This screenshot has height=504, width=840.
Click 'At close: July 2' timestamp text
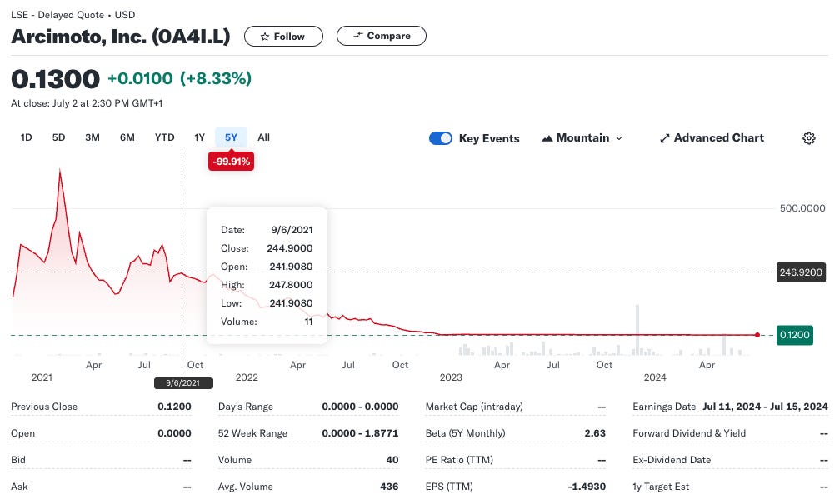click(87, 103)
